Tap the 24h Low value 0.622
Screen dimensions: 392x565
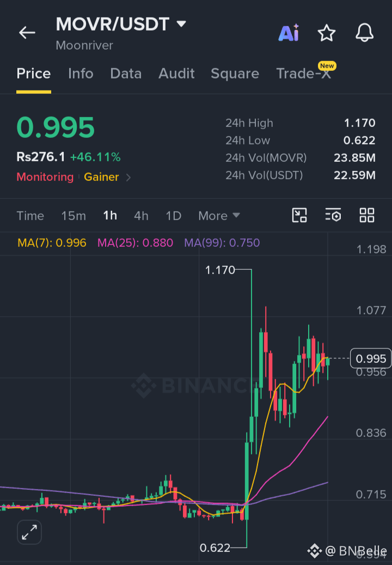coord(359,140)
